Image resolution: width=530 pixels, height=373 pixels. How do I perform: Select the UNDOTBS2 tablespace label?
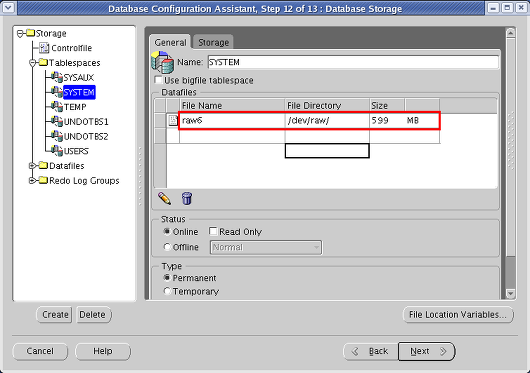(x=86, y=136)
